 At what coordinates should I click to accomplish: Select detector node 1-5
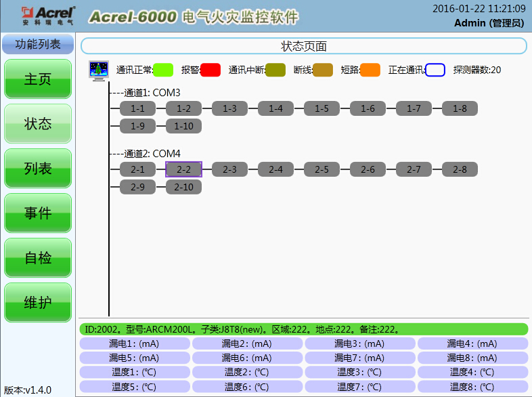coord(322,108)
